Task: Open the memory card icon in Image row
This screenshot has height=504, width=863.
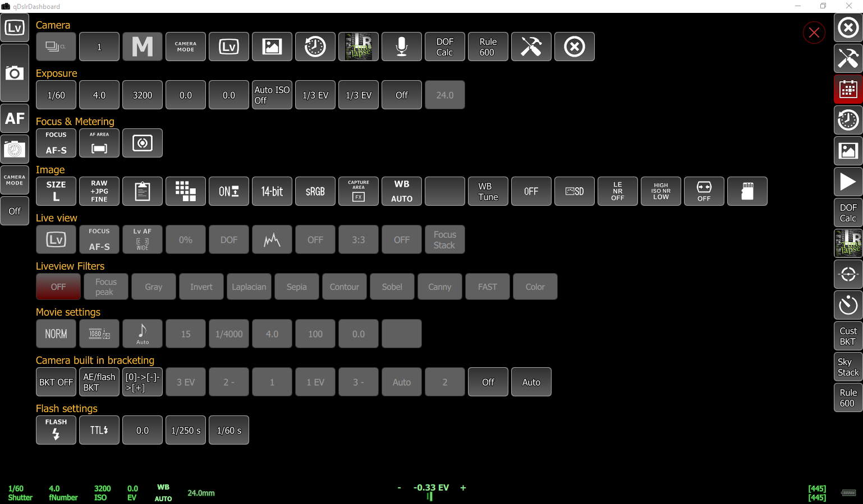Action: [747, 191]
